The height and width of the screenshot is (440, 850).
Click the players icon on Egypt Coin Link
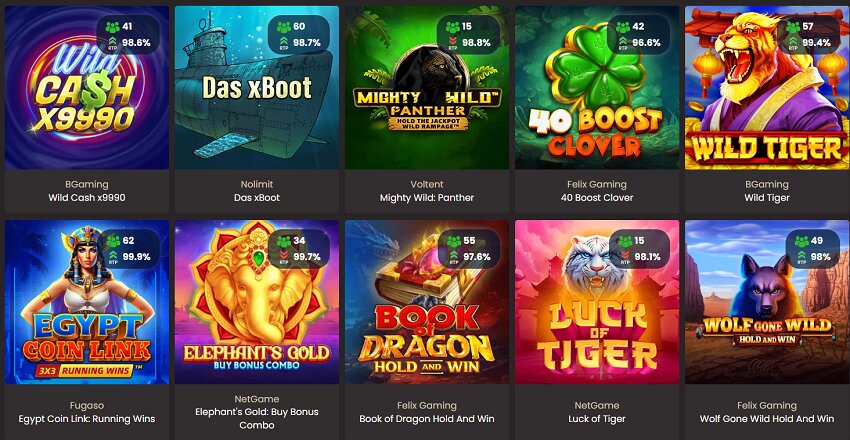click(113, 241)
